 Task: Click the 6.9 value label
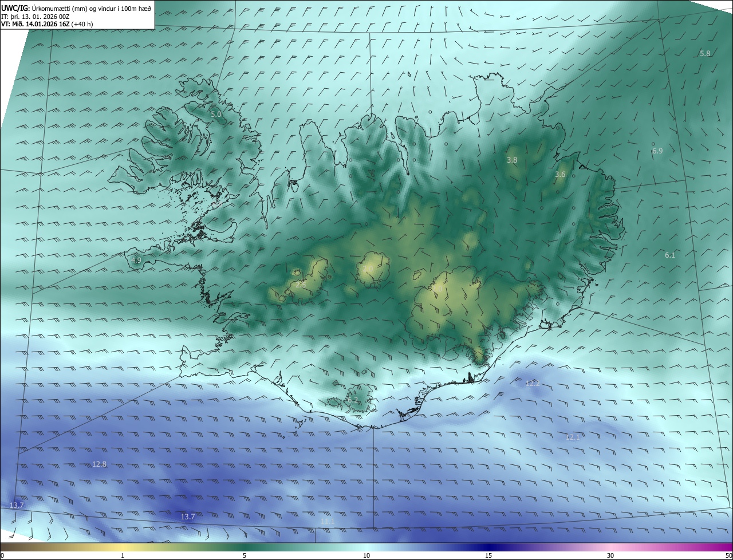click(657, 151)
